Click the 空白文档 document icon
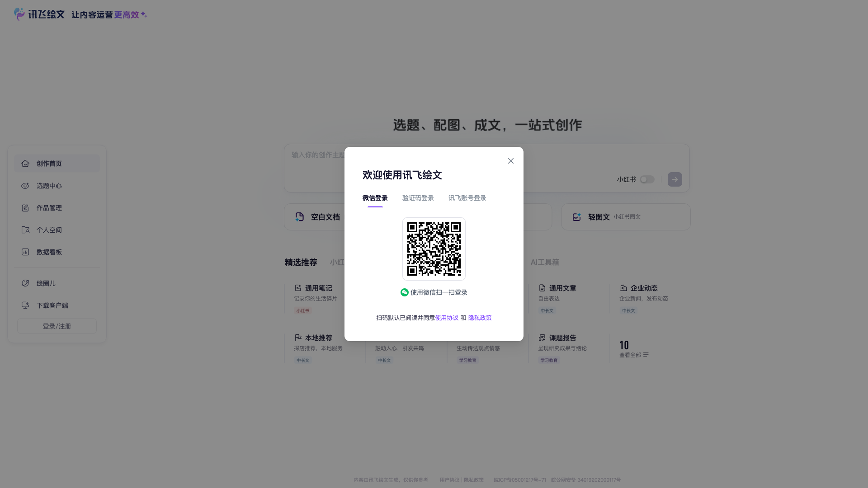 (x=299, y=217)
